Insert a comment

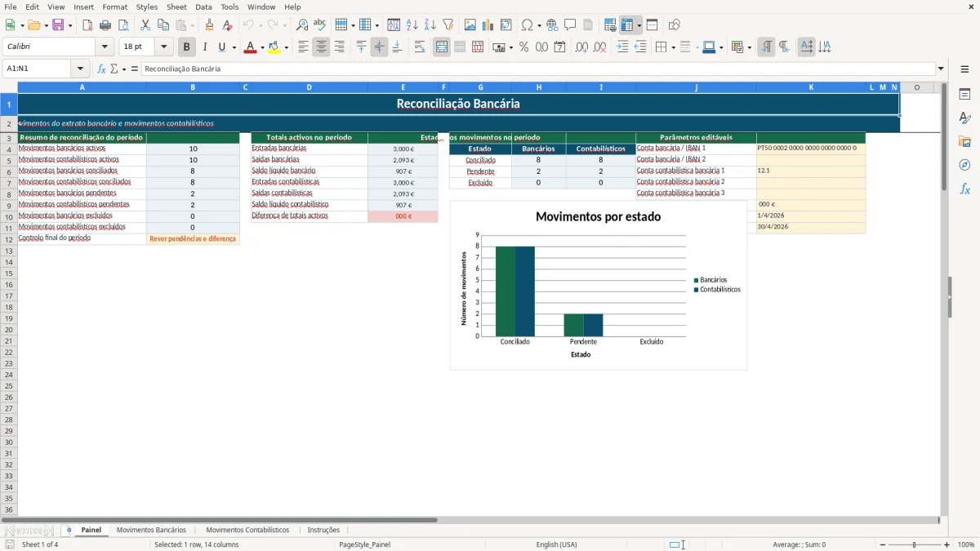571,25
